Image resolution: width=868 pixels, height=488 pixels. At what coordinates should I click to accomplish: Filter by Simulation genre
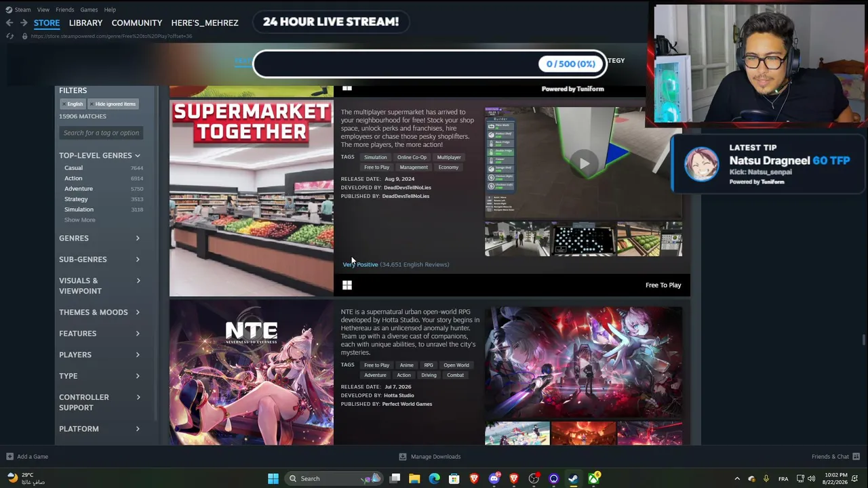click(79, 209)
